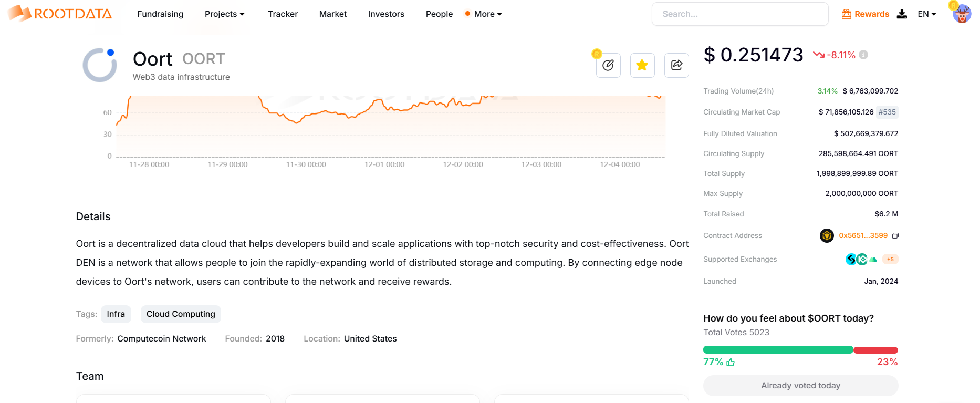The image size is (980, 403).
Task: Click the $6.2 M total raised value
Action: (x=886, y=214)
